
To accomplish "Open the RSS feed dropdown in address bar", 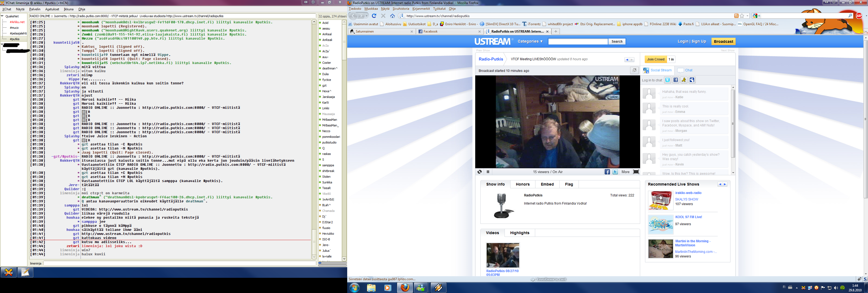I will 736,16.
